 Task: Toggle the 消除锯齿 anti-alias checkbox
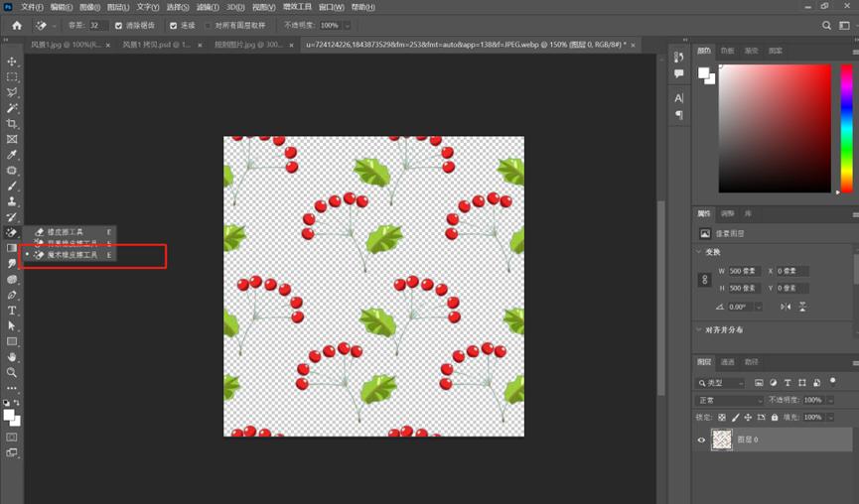coord(120,25)
